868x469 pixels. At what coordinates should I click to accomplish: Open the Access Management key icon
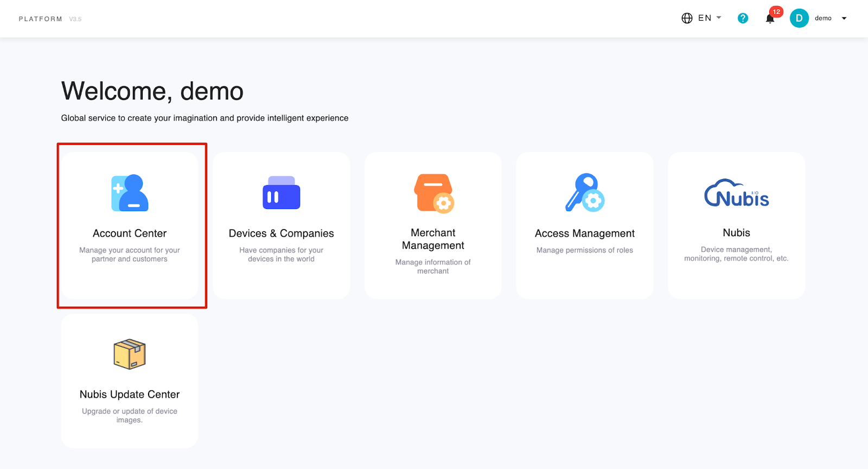pyautogui.click(x=585, y=193)
